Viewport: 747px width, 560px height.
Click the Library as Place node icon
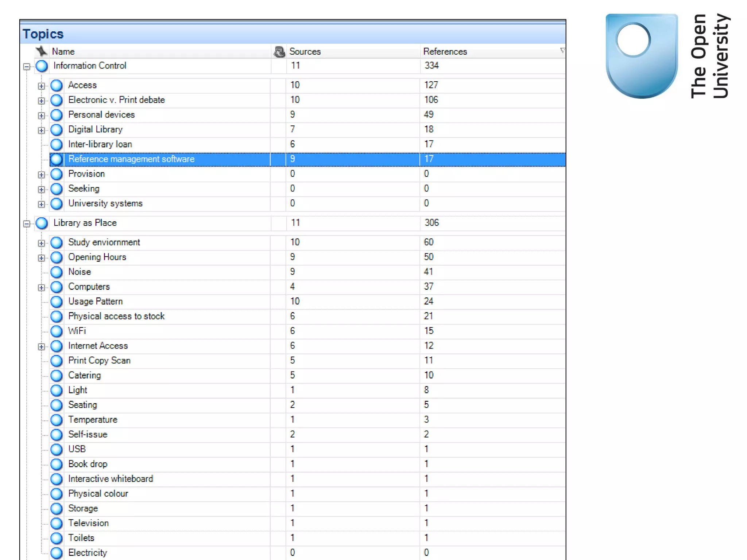[x=42, y=223]
